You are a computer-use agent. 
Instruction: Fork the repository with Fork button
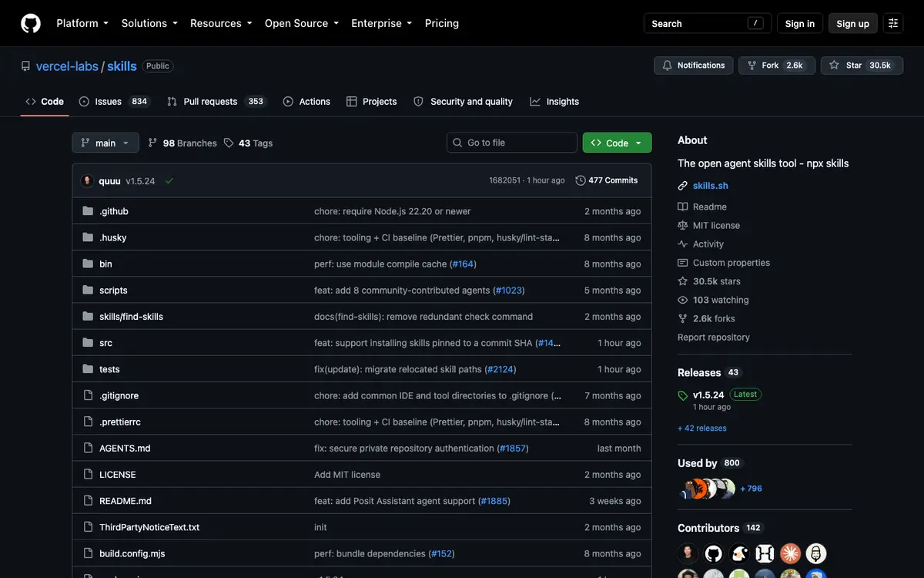pos(776,66)
